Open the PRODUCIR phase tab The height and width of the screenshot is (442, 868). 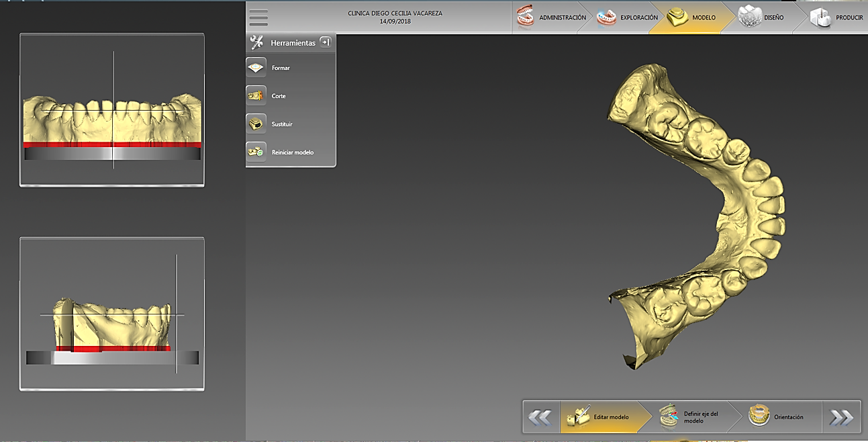[x=836, y=17]
